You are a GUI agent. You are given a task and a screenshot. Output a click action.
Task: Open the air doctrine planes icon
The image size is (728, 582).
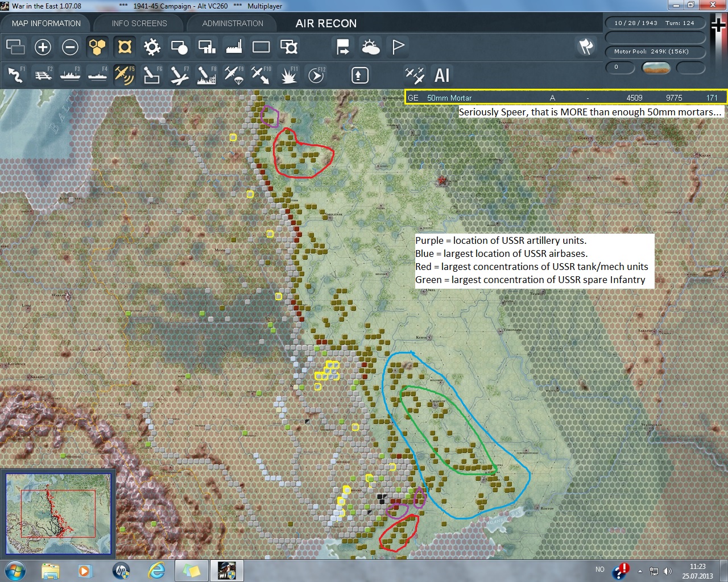pos(415,75)
